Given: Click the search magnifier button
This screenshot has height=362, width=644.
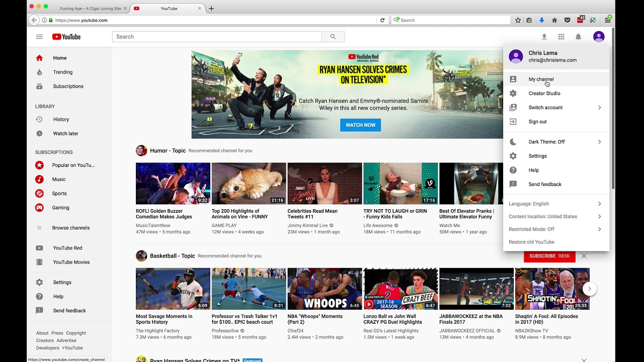Looking at the screenshot, I should click(333, 37).
